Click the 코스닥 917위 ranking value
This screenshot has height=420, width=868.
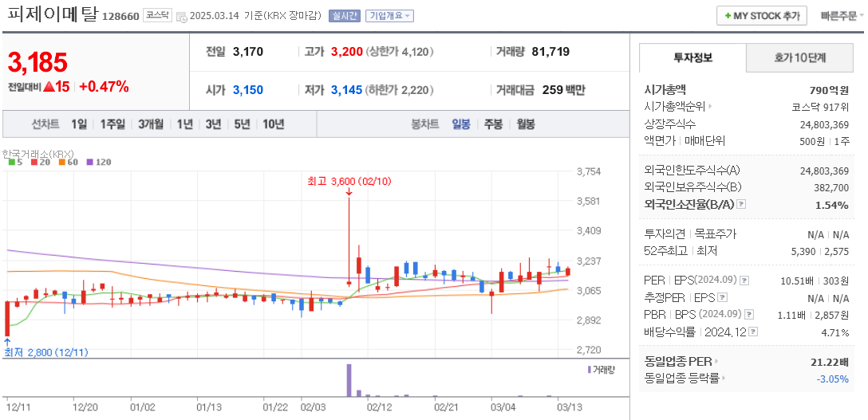point(820,108)
